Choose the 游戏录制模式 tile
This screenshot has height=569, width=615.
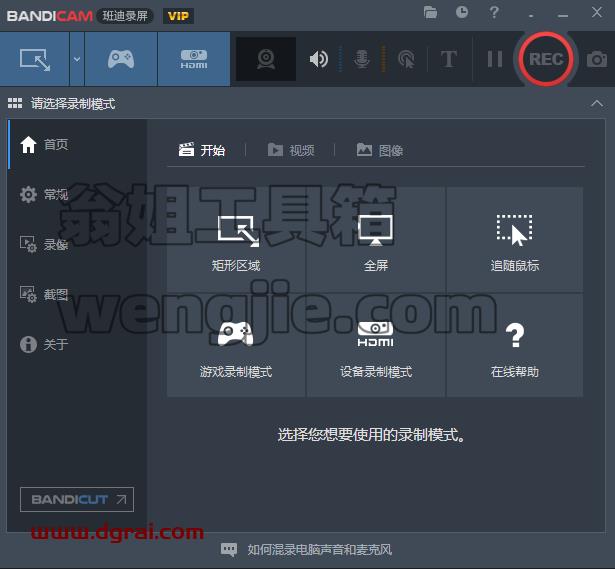[x=236, y=345]
